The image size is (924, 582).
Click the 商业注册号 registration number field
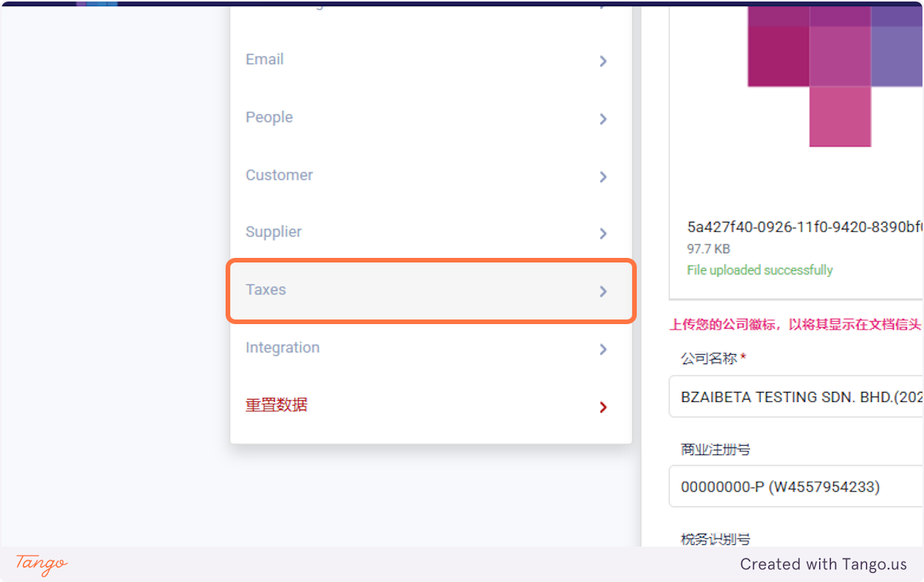tap(796, 487)
